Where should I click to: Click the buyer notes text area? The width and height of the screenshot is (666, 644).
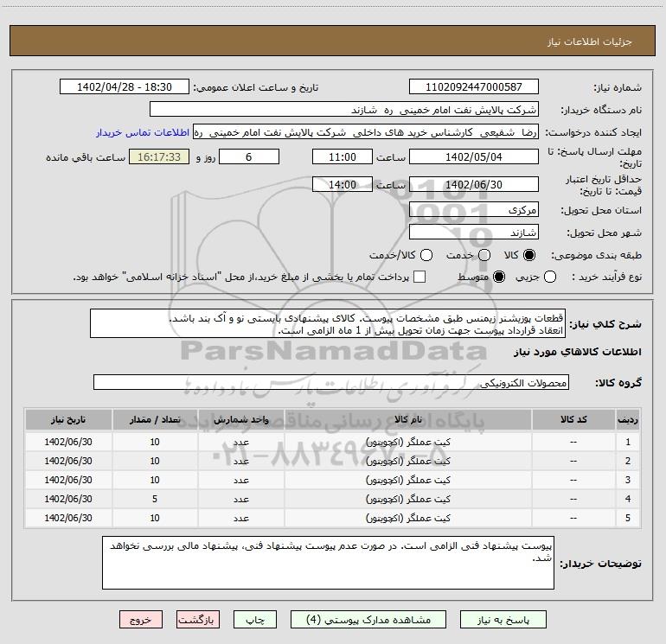(328, 563)
